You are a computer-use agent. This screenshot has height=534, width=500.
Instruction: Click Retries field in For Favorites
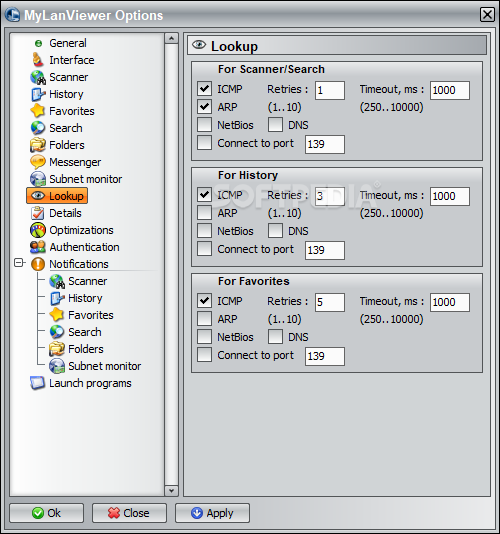[330, 302]
